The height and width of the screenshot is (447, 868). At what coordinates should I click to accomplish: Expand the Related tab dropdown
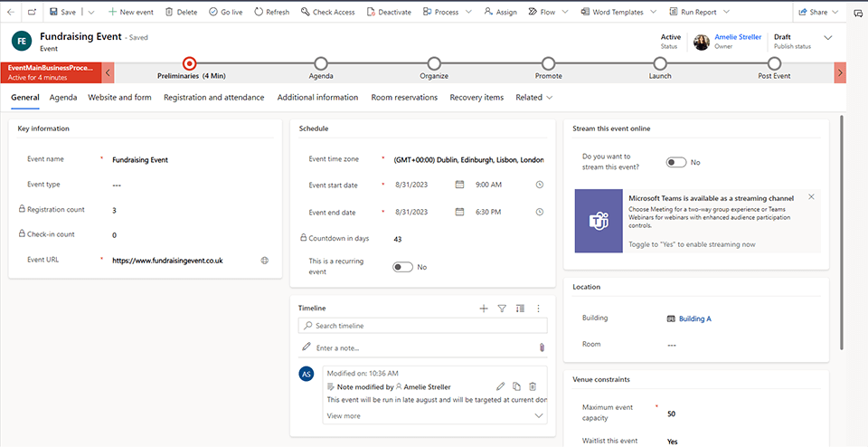(x=533, y=98)
